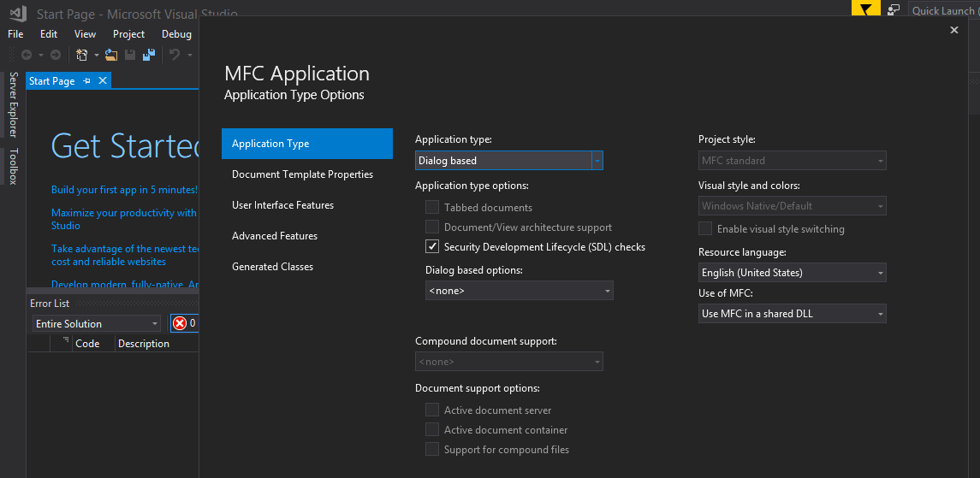Open the File menu
The image size is (980, 478).
[15, 34]
